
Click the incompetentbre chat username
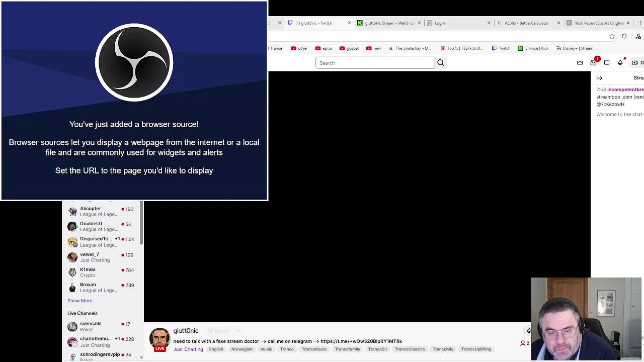click(x=625, y=89)
